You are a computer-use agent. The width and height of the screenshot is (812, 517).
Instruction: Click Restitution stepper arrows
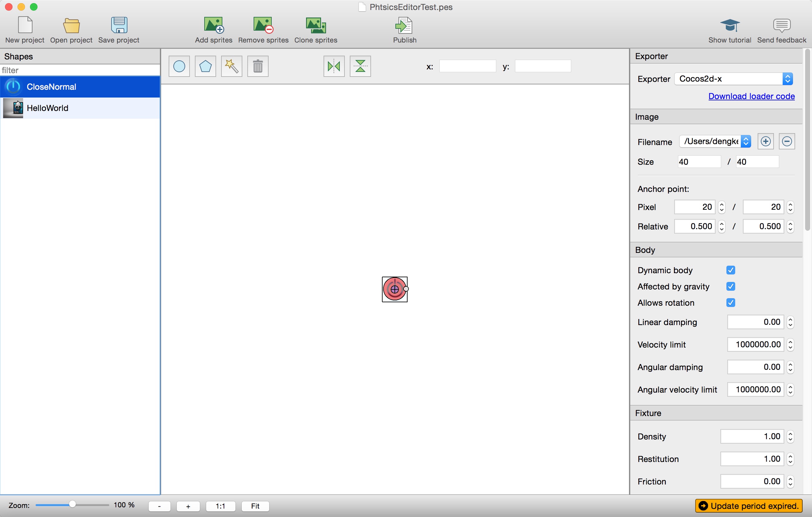click(790, 459)
